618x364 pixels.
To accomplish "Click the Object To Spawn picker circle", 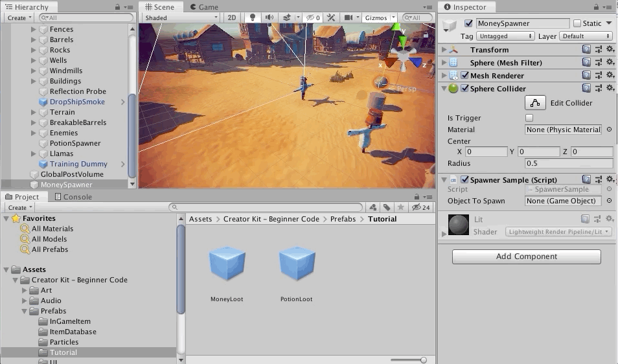I will click(x=609, y=201).
